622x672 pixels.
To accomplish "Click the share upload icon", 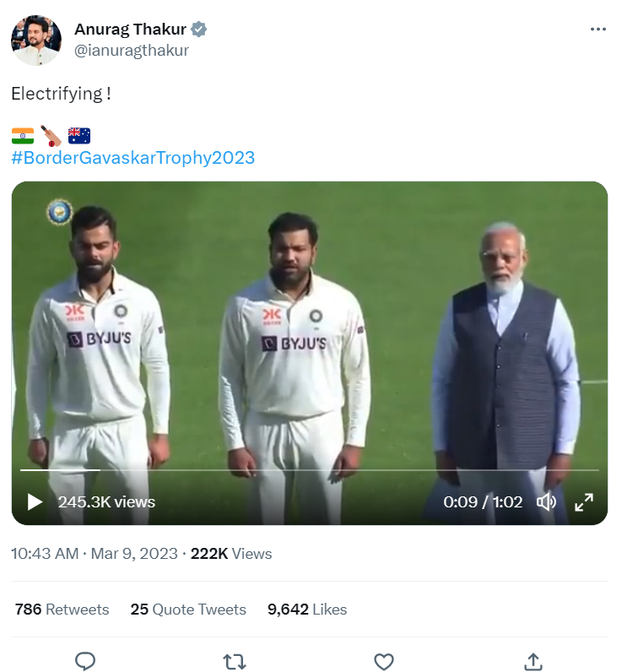I will point(533,661).
